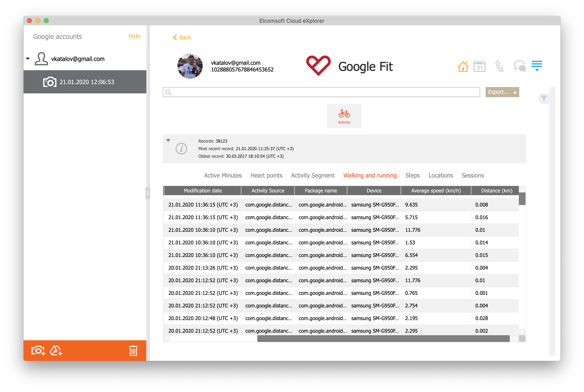Sort by Modification date column

[202, 191]
